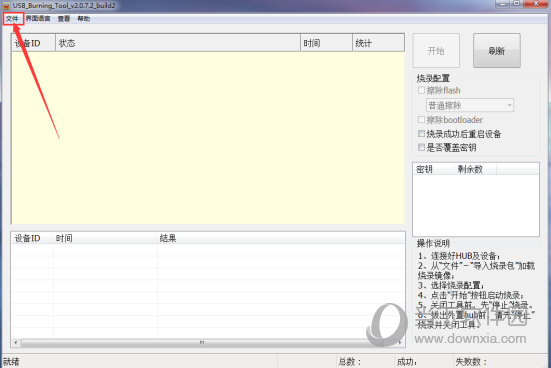Click the 密钥 column header

click(434, 169)
